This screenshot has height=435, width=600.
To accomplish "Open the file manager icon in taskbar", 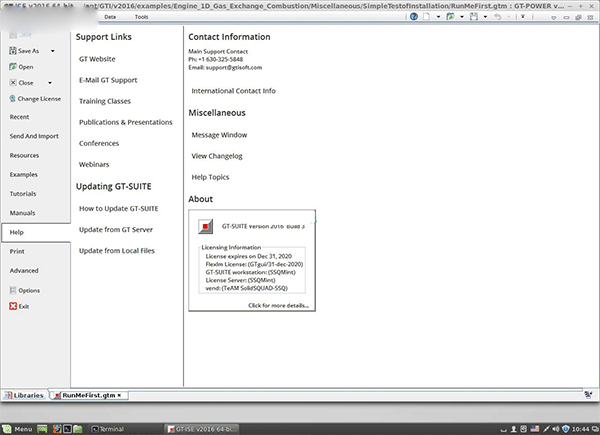I will tap(78, 429).
